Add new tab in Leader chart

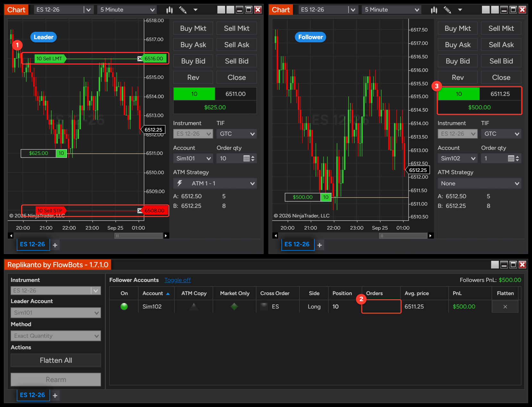[x=55, y=245]
